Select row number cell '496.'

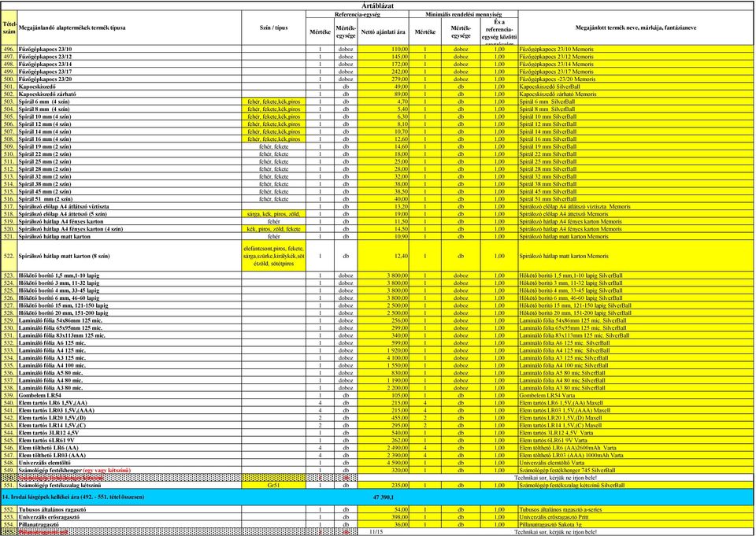pyautogui.click(x=9, y=49)
